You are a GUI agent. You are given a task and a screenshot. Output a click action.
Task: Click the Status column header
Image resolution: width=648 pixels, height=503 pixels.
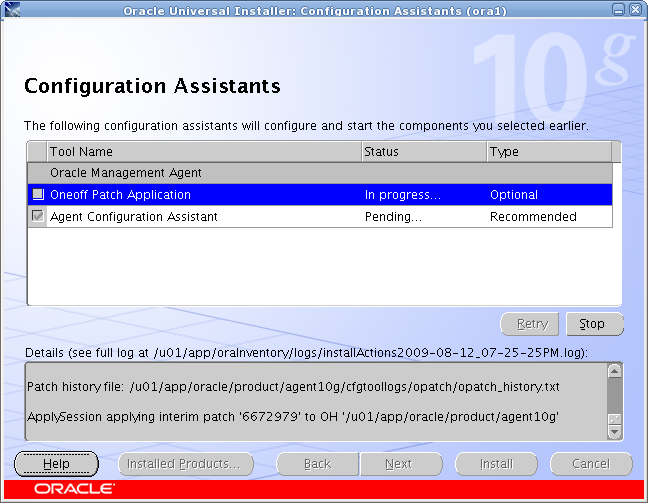(x=424, y=152)
